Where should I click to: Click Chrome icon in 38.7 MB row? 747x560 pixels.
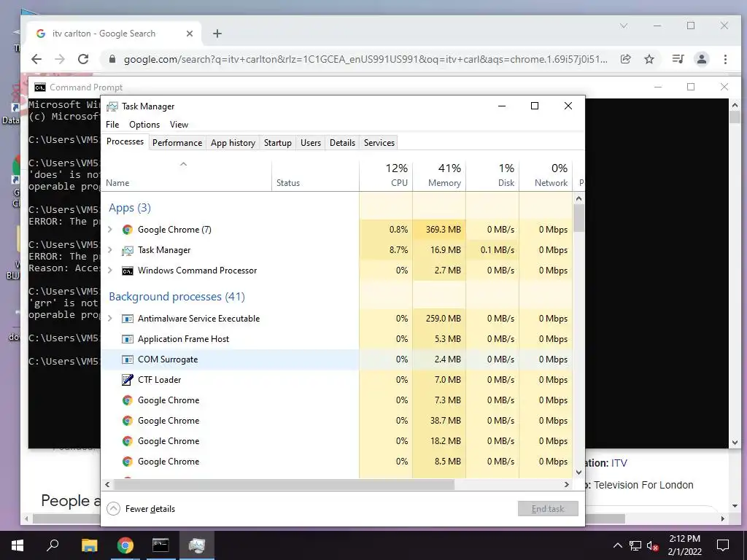(127, 421)
